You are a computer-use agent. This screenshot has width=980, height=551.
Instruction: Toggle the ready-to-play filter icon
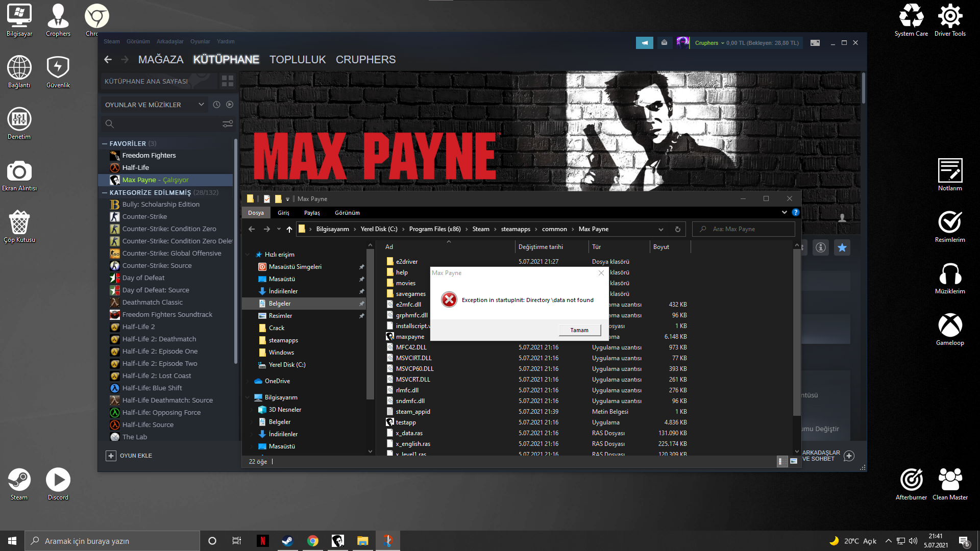[x=230, y=105]
